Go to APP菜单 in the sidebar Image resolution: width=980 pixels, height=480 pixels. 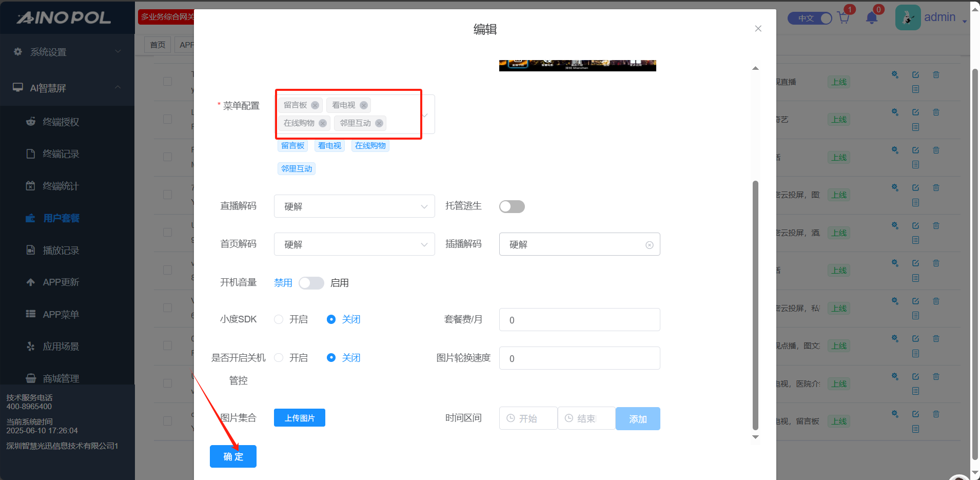[x=61, y=314]
